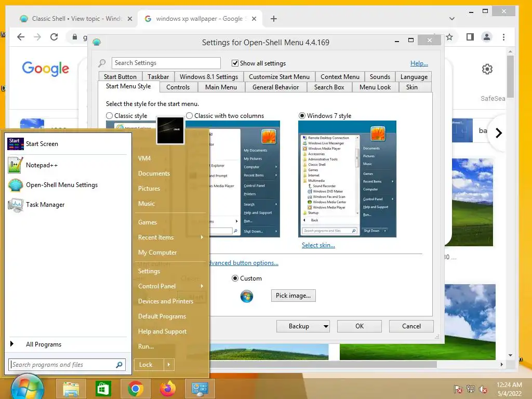
Task: Open the Chrome profile avatar
Action: coord(487,37)
